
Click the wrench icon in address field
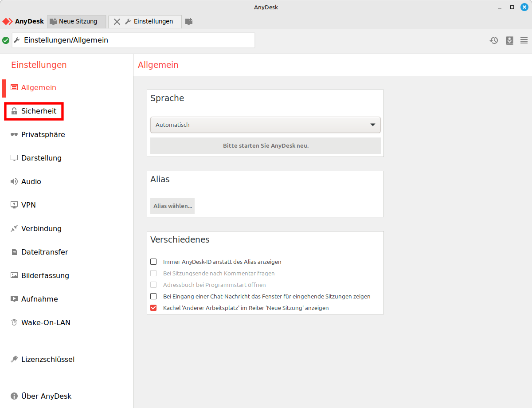point(17,40)
